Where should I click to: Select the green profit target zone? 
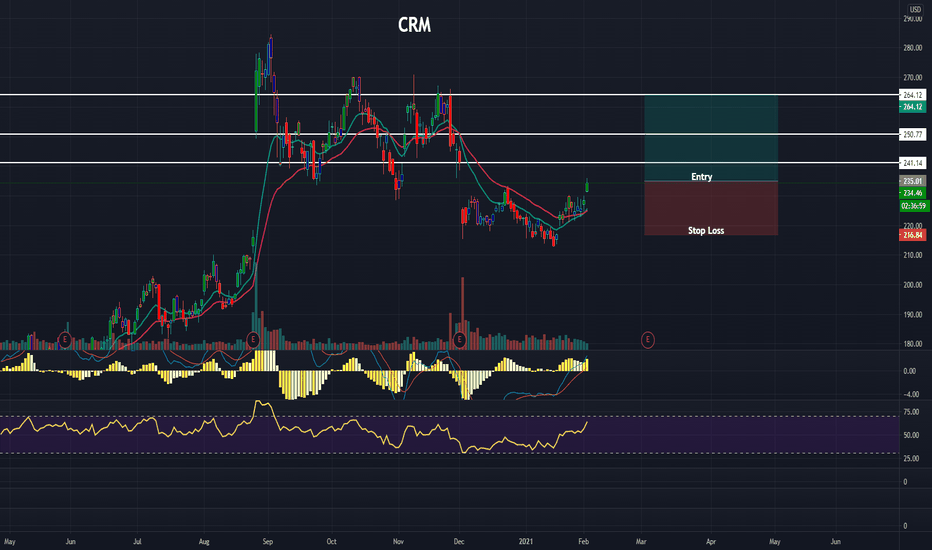(711, 138)
